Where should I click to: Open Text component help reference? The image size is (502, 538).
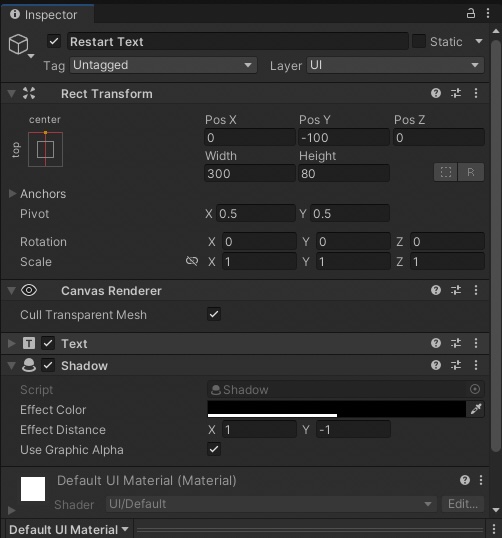point(436,343)
